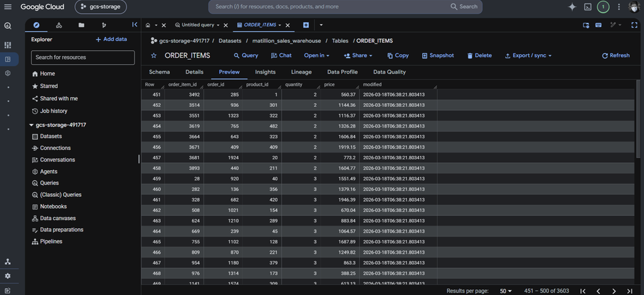Click the Refresh button
The image size is (644, 295).
[615, 55]
